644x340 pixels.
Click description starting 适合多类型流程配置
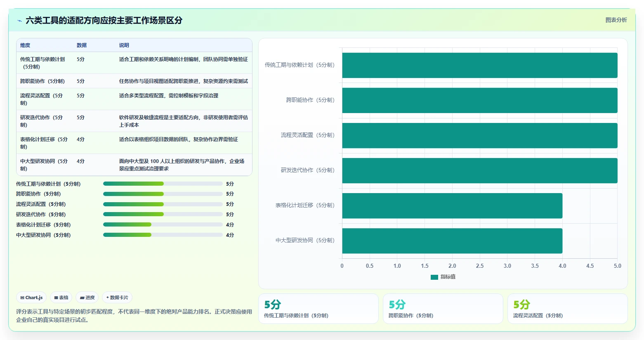click(x=169, y=96)
